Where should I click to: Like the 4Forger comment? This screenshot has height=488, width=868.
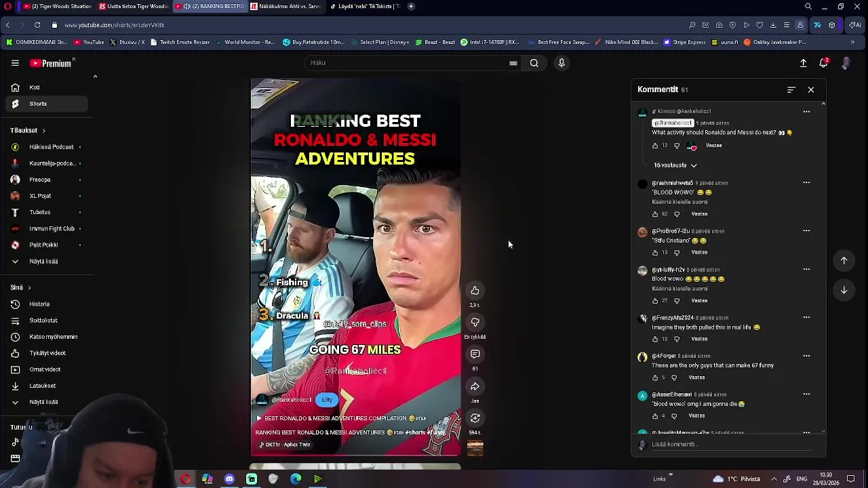tap(655, 378)
